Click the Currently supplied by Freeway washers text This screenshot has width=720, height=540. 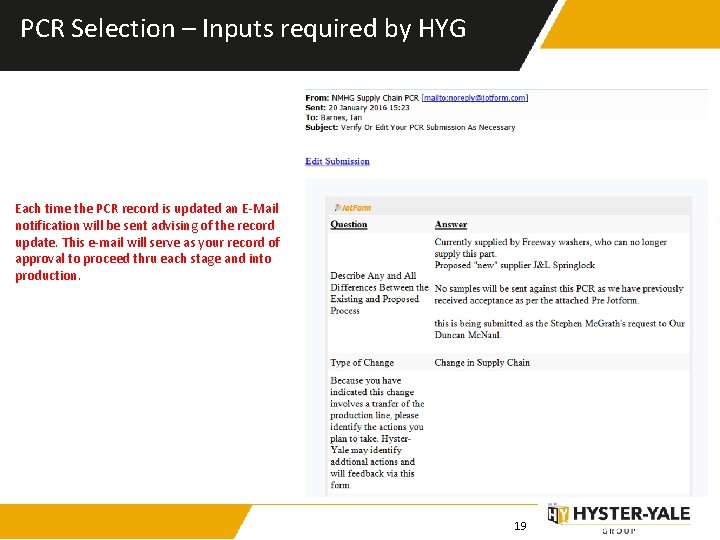point(550,248)
